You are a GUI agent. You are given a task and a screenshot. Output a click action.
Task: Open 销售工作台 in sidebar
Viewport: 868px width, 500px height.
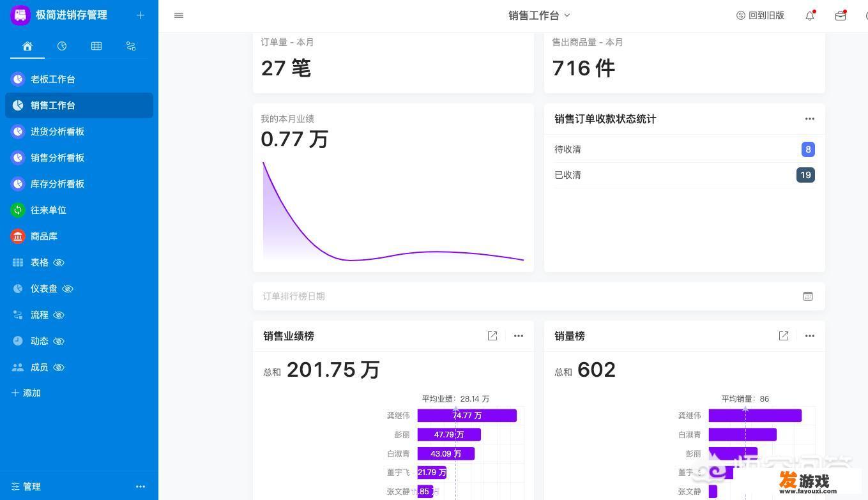click(79, 105)
